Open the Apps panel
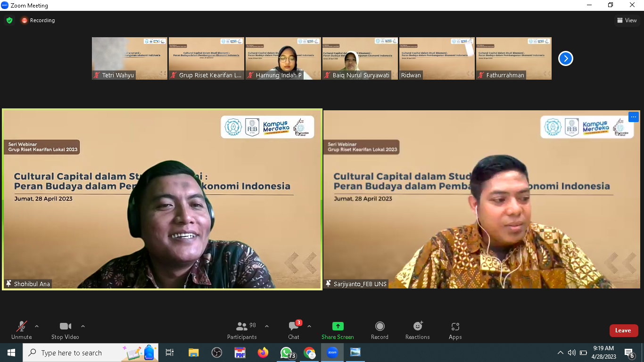The height and width of the screenshot is (362, 644). 455,330
